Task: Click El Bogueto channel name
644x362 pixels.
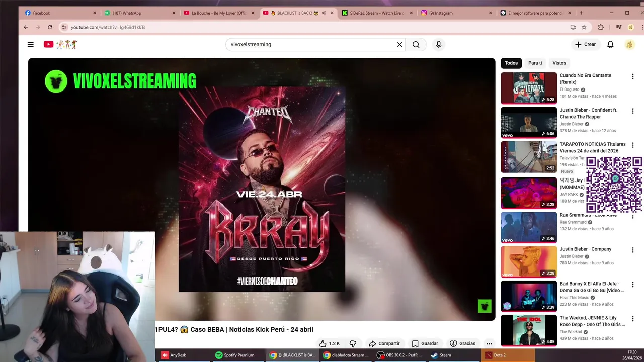Action: pyautogui.click(x=570, y=89)
